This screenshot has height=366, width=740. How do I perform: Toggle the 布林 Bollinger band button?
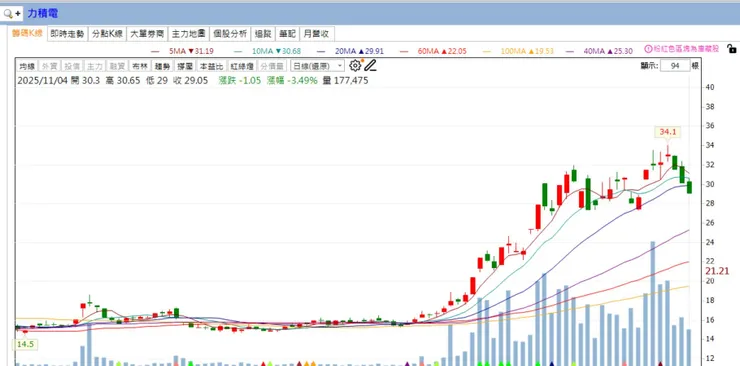coord(140,66)
